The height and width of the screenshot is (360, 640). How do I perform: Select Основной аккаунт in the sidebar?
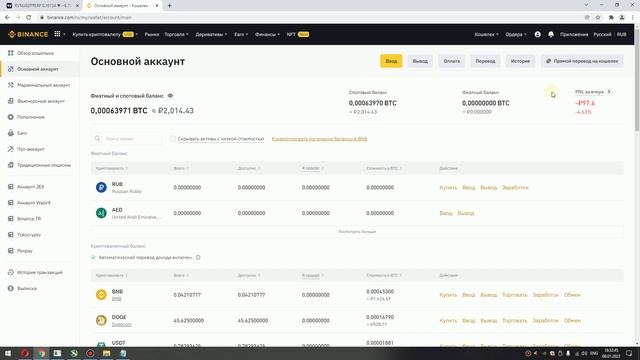[38, 69]
